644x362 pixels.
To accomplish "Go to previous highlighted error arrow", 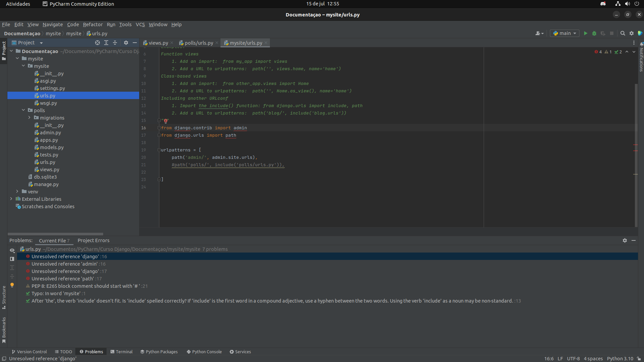I will (627, 52).
